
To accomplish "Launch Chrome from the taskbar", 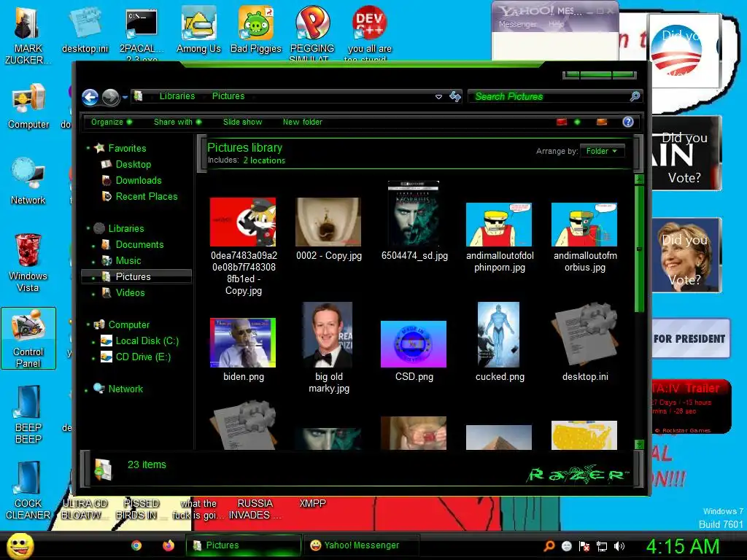I will coord(136,545).
